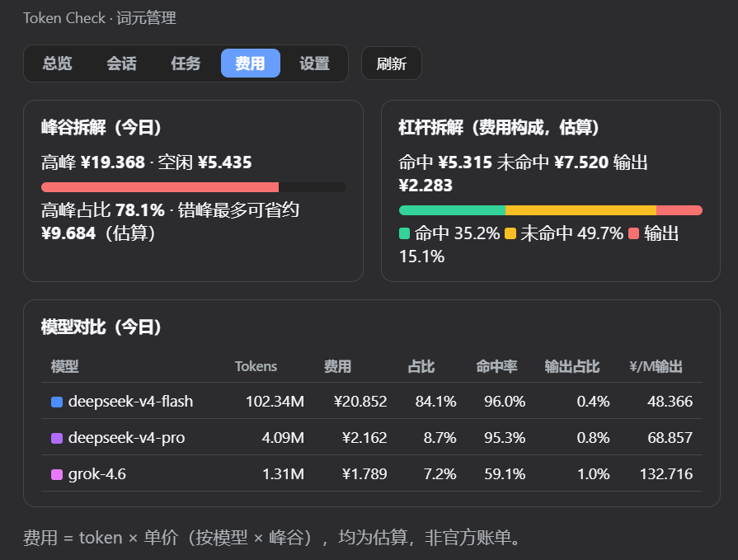Click the 高峰 ¥19.368 amount text
Viewport: 738px width, 560px height.
pyautogui.click(x=93, y=162)
